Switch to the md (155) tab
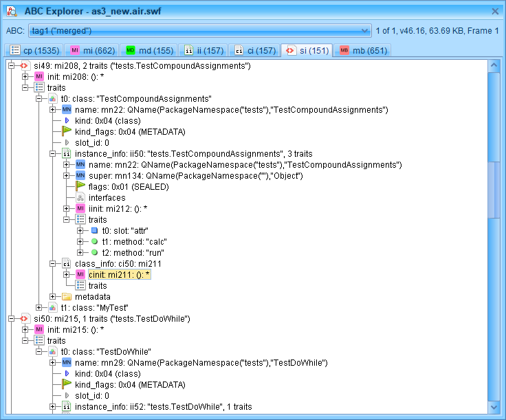The width and height of the screenshot is (506, 420). 149,51
